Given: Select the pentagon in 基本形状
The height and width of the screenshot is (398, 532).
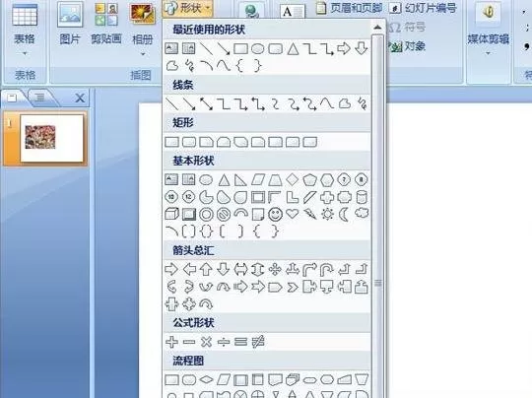Looking at the screenshot, I should pyautogui.click(x=309, y=180).
